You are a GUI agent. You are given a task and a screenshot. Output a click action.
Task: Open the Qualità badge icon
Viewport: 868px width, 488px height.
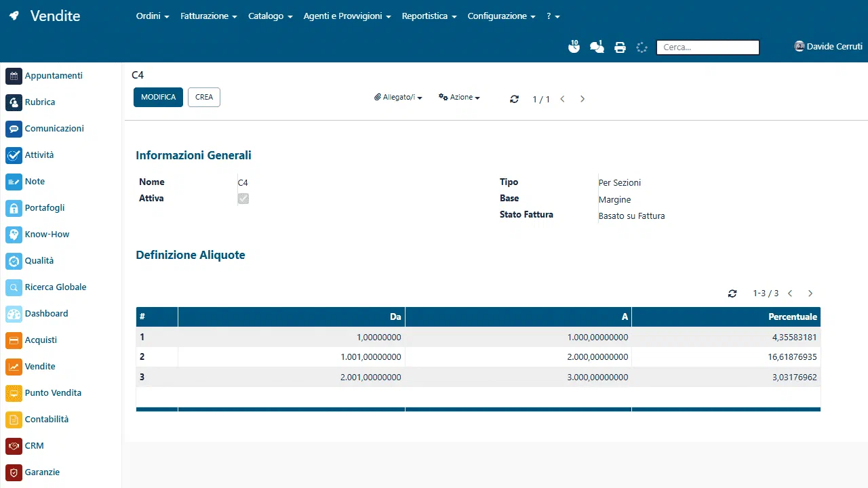[14, 261]
